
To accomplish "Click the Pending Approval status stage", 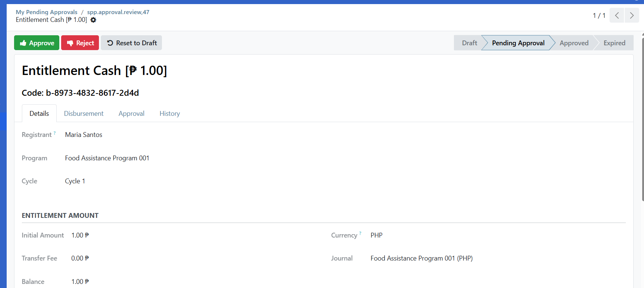I will click(518, 43).
